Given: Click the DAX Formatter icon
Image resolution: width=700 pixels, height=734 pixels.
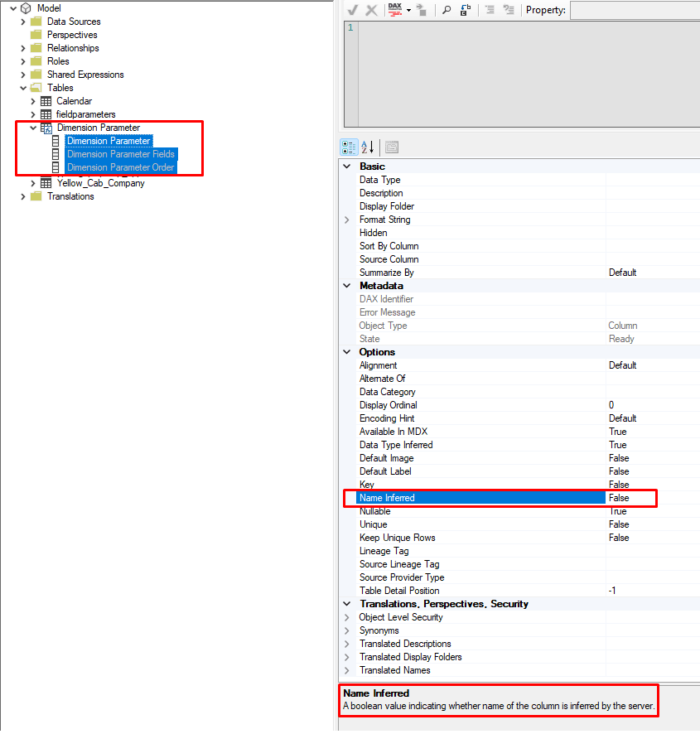Looking at the screenshot, I should click(x=395, y=10).
